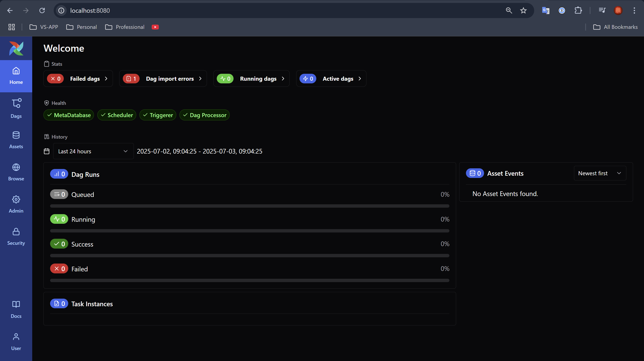Open the Dag import errors card
644x361 pixels.
click(163, 78)
